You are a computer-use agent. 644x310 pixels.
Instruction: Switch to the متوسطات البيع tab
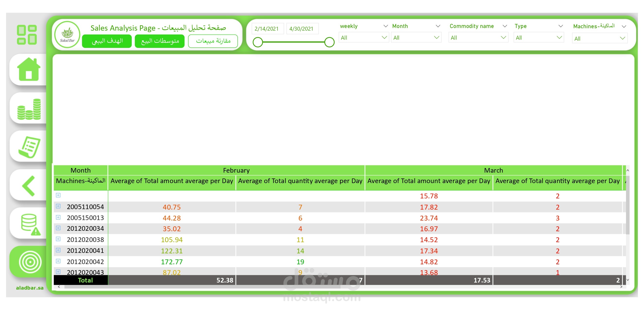point(159,41)
